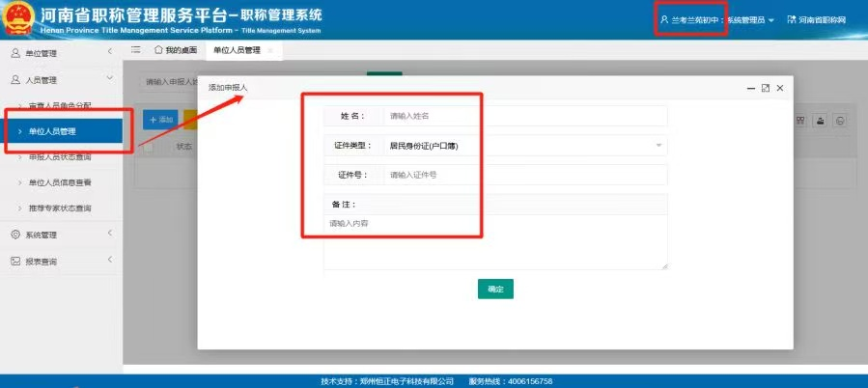
Task: Click the 备注 textarea resize handle
Action: click(664, 266)
